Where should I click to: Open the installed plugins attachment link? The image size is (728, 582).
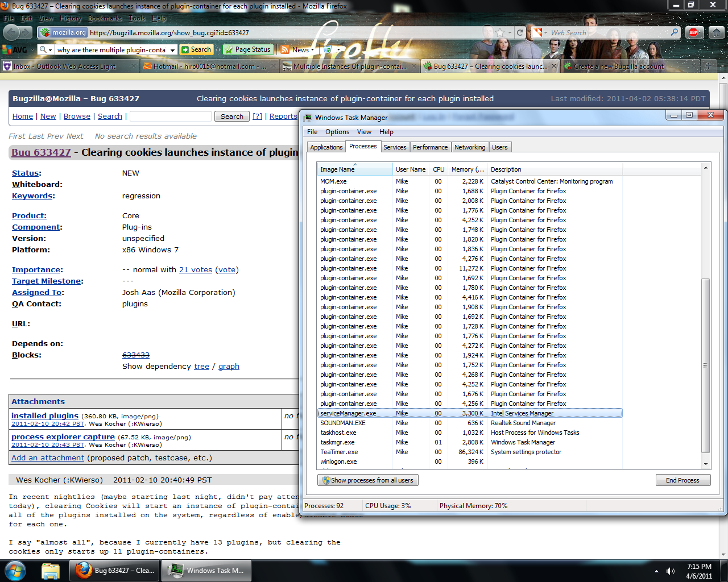click(x=45, y=415)
